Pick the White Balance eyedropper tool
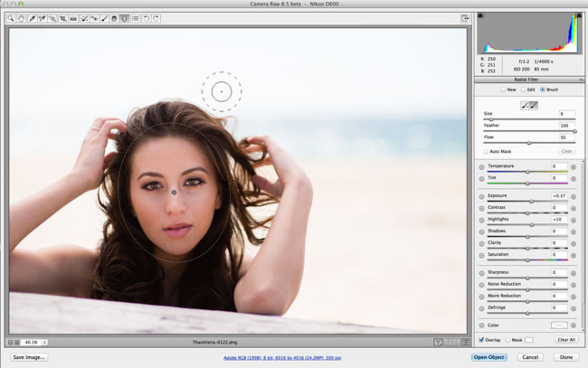Viewport: 588px width, 368px height. point(32,18)
